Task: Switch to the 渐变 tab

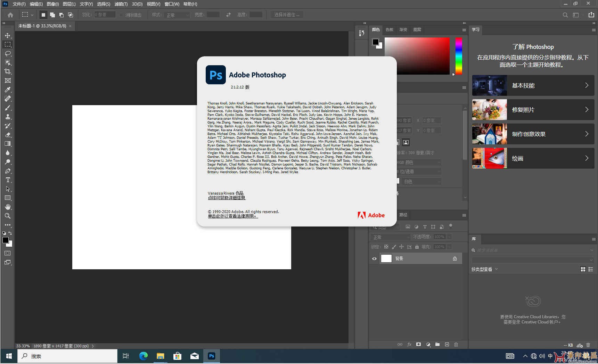Action: pos(403,29)
